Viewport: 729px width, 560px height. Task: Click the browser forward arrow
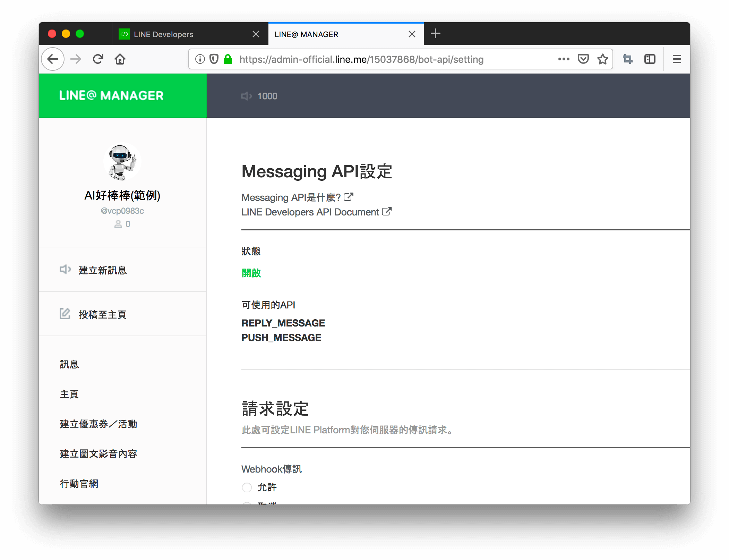pos(76,59)
